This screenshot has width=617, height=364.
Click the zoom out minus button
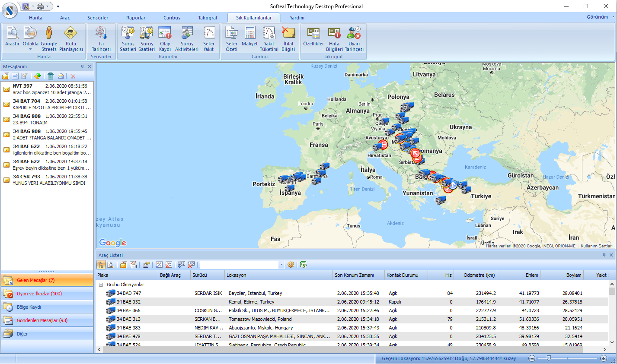532,358
